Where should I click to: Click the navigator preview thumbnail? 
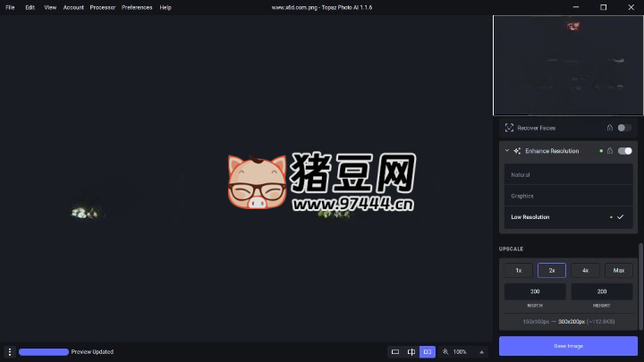568,65
